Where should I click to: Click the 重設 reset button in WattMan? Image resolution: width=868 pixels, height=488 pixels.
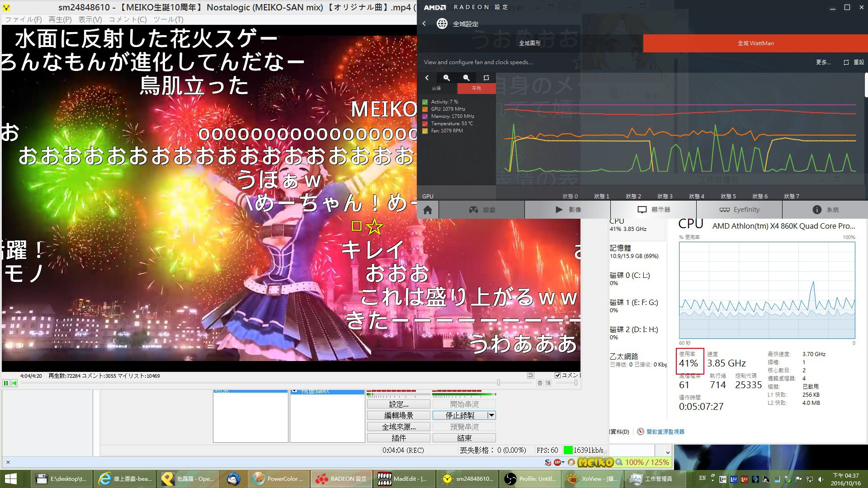(854, 62)
